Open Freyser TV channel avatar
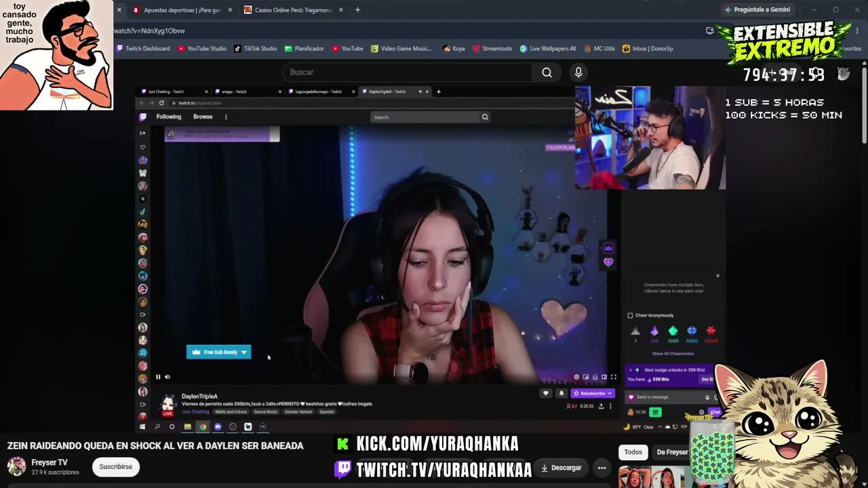This screenshot has height=488, width=868. coord(16,466)
